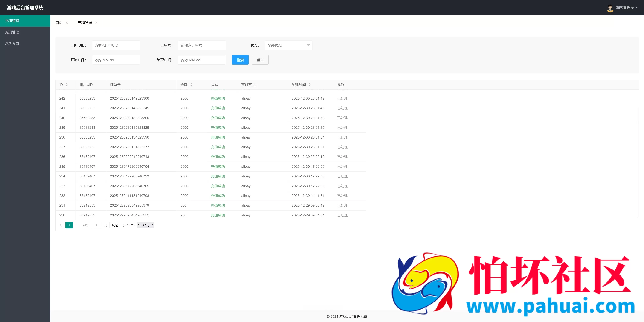Click 充值成功 status in row 240
This screenshot has height=322, width=644.
218,118
